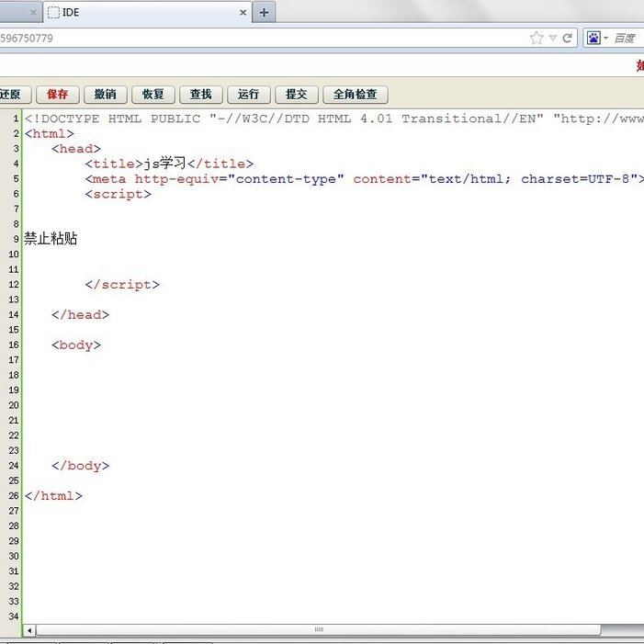The width and height of the screenshot is (644, 644).
Task: Click the 禁止粘贴 text on line 9
Action: tap(51, 239)
